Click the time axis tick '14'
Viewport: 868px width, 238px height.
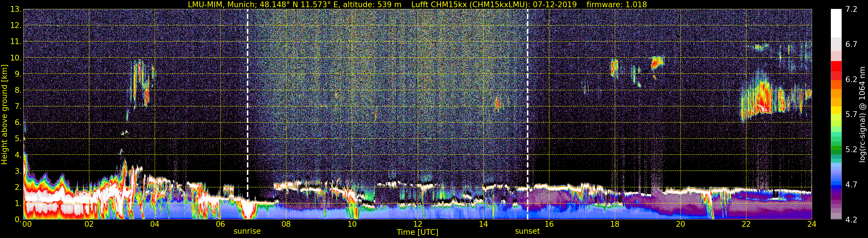483,224
